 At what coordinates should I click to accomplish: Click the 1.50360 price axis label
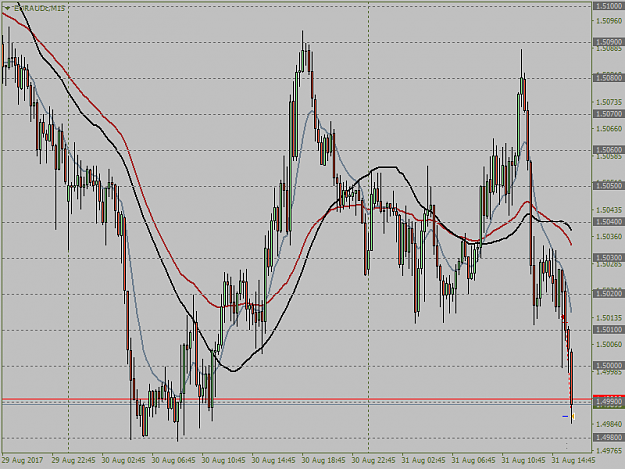coord(609,237)
